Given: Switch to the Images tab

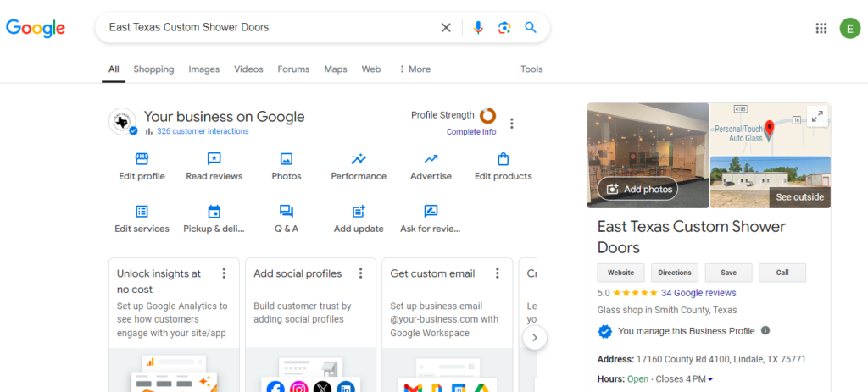Looking at the screenshot, I should pos(203,69).
